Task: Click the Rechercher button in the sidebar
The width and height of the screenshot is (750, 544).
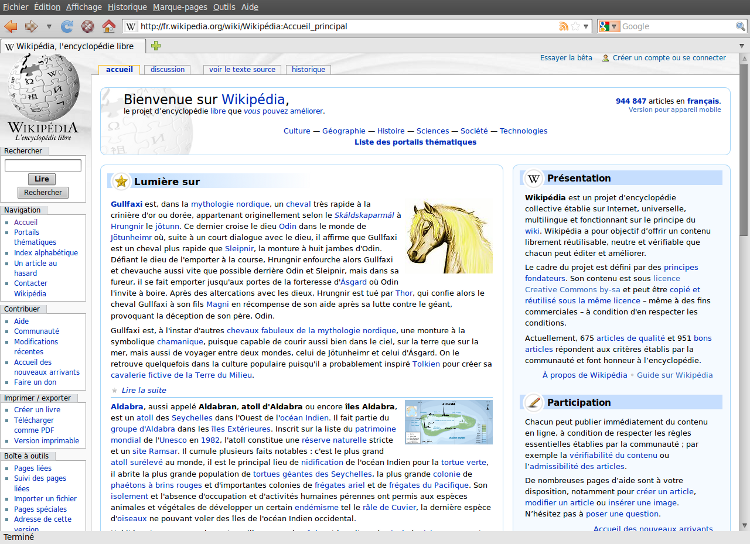Action: 43,192
